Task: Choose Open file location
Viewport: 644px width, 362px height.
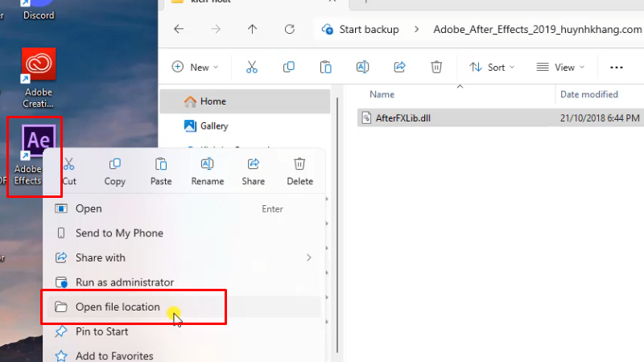Action: pyautogui.click(x=184, y=307)
